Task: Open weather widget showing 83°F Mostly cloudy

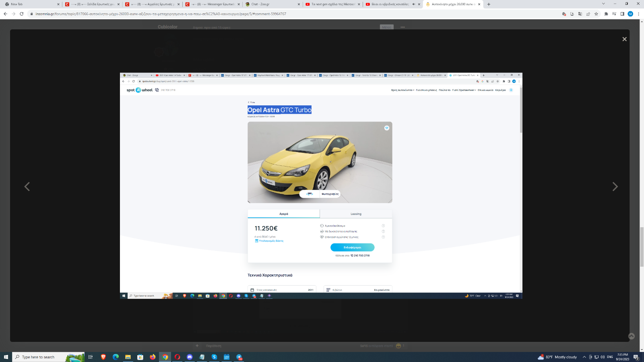Action: point(557,357)
